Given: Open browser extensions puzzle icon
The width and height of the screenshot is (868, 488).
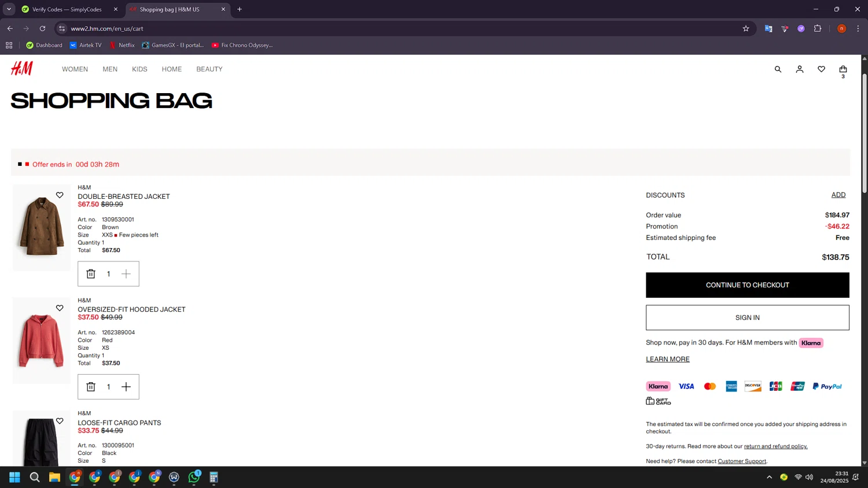Looking at the screenshot, I should point(818,28).
